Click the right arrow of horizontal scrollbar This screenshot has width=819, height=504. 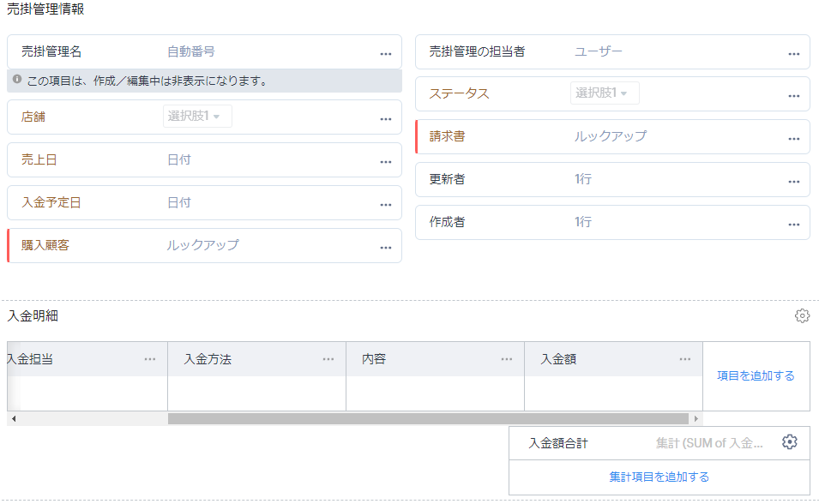[x=696, y=418]
